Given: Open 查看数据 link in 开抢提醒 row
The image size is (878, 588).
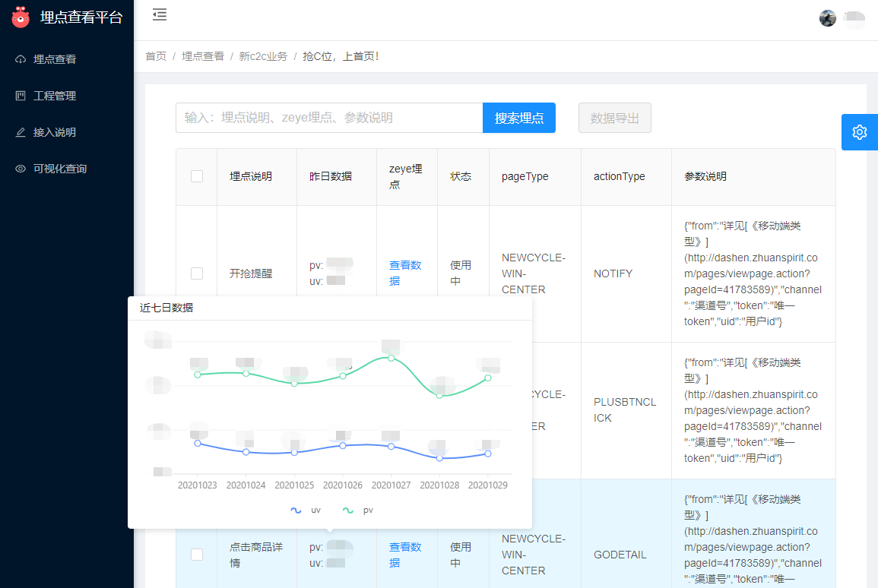Looking at the screenshot, I should [405, 273].
